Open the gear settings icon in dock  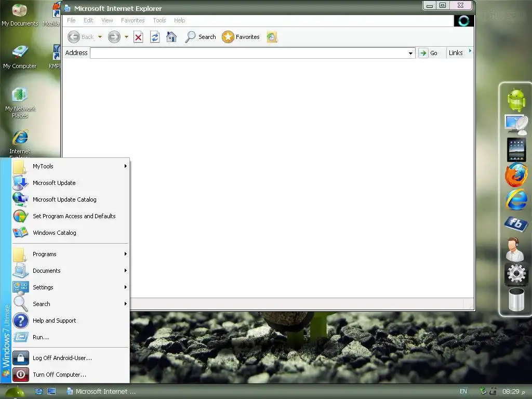[x=516, y=274]
